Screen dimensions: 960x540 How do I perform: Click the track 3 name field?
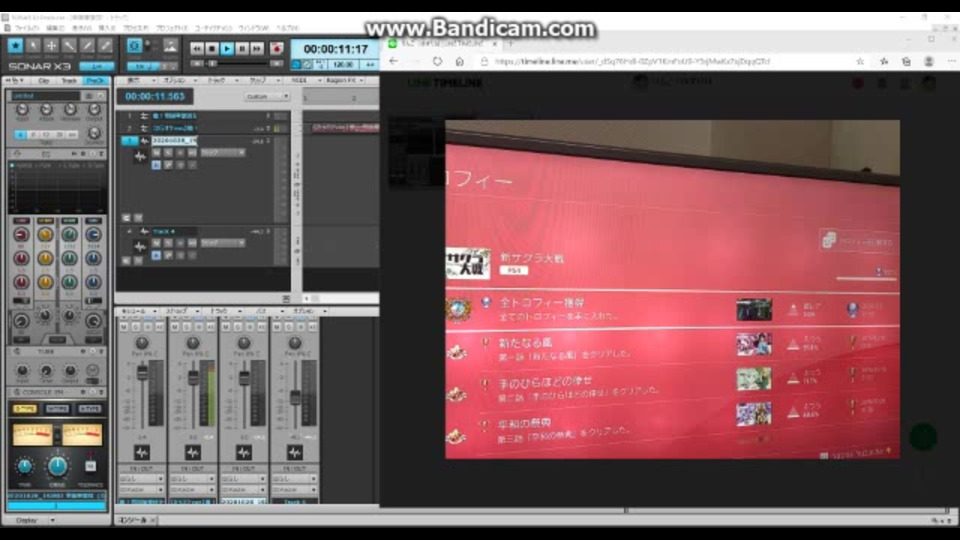pyautogui.click(x=174, y=140)
